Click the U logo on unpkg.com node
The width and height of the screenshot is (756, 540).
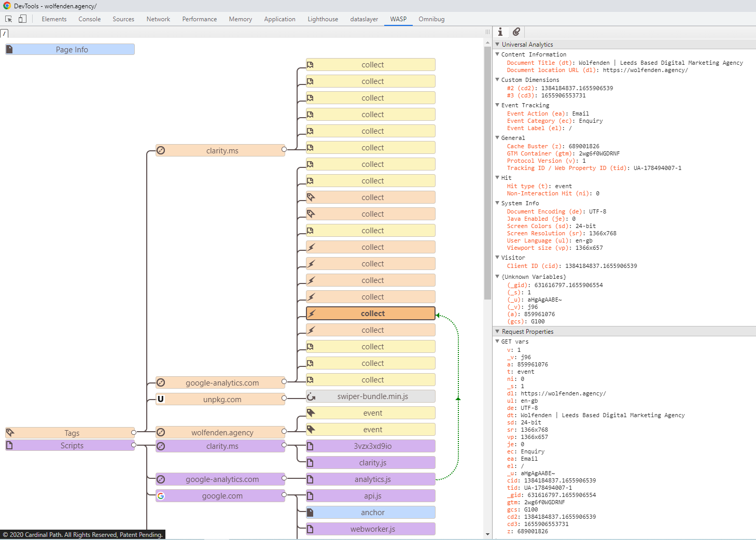tap(161, 399)
